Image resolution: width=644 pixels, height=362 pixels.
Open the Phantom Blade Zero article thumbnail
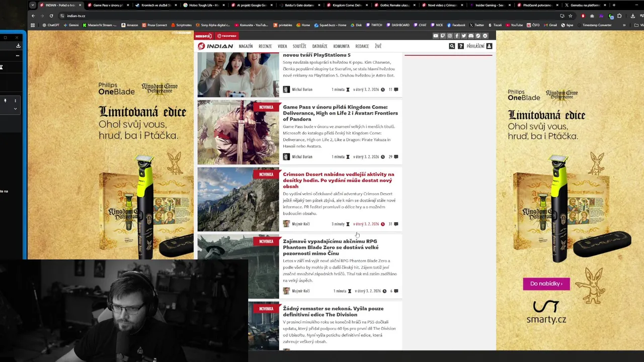(238, 266)
